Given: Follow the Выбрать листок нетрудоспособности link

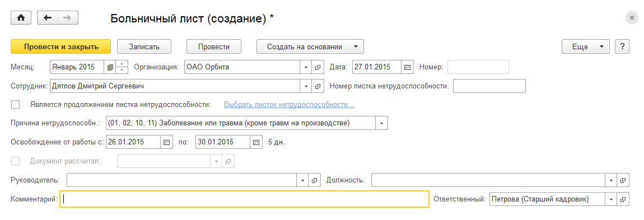Looking at the screenshot, I should coord(289,105).
